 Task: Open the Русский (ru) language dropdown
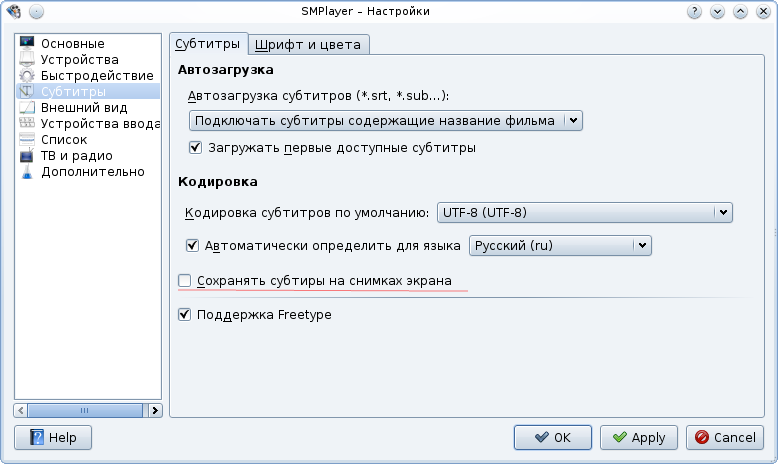point(560,245)
